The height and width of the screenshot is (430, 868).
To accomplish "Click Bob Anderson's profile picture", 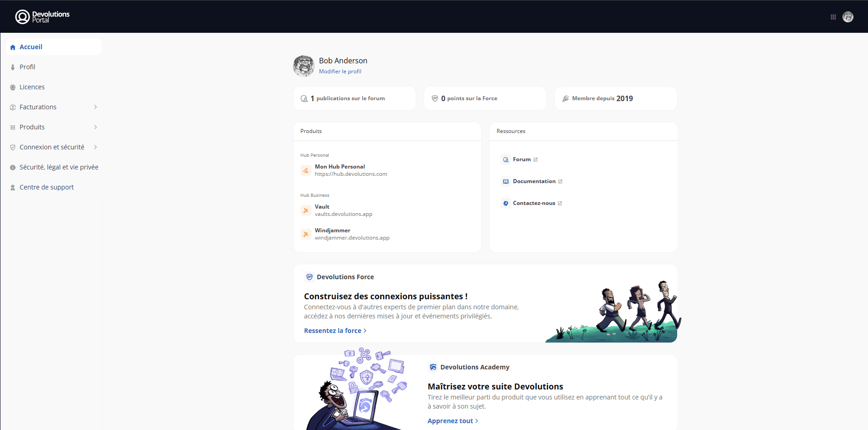I will [303, 66].
